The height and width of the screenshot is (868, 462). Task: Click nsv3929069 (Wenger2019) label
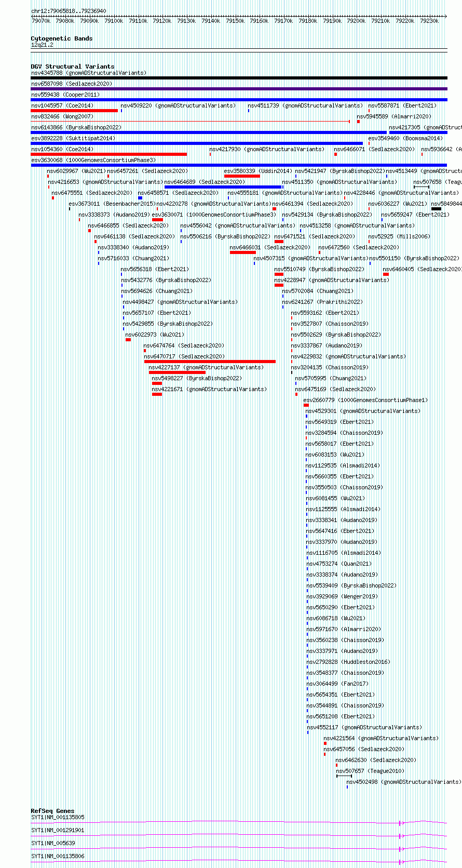click(342, 597)
